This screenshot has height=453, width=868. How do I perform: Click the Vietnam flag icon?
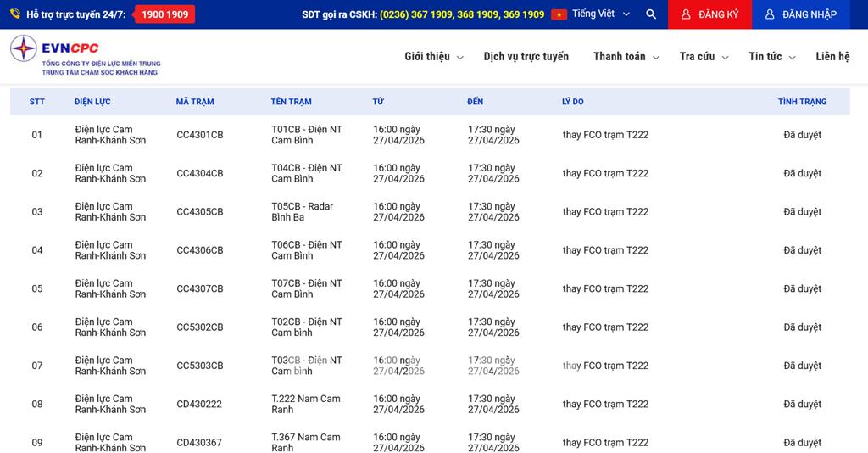point(559,14)
